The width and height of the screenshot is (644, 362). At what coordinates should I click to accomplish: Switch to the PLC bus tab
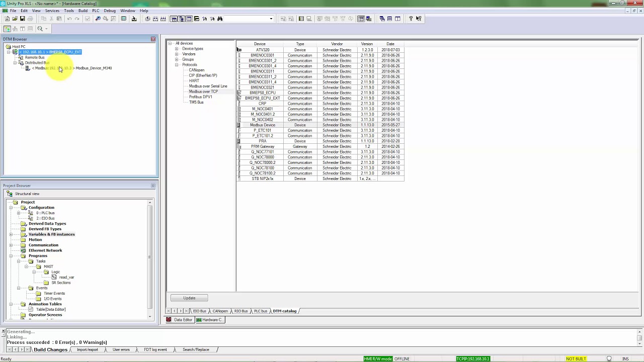click(260, 311)
